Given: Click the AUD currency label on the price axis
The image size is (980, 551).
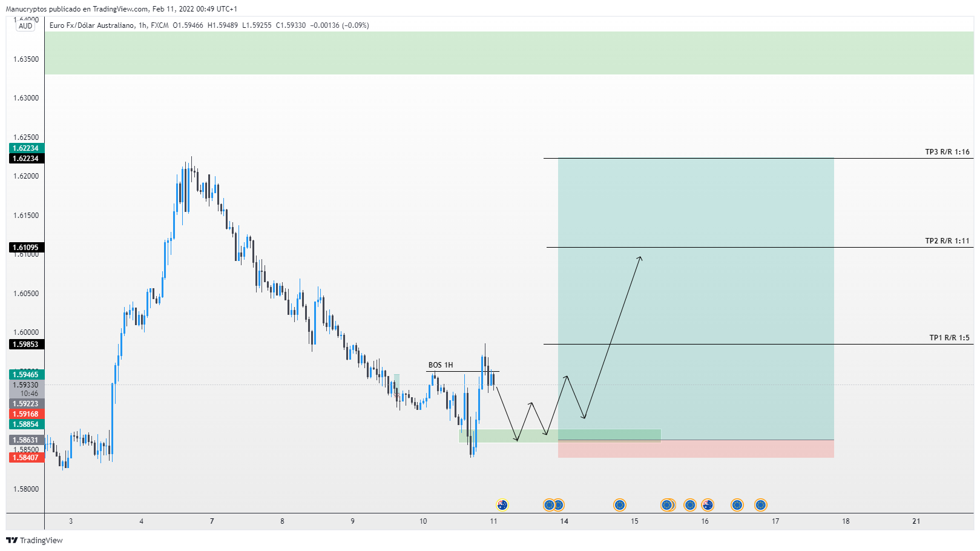Looking at the screenshot, I should coord(25,26).
